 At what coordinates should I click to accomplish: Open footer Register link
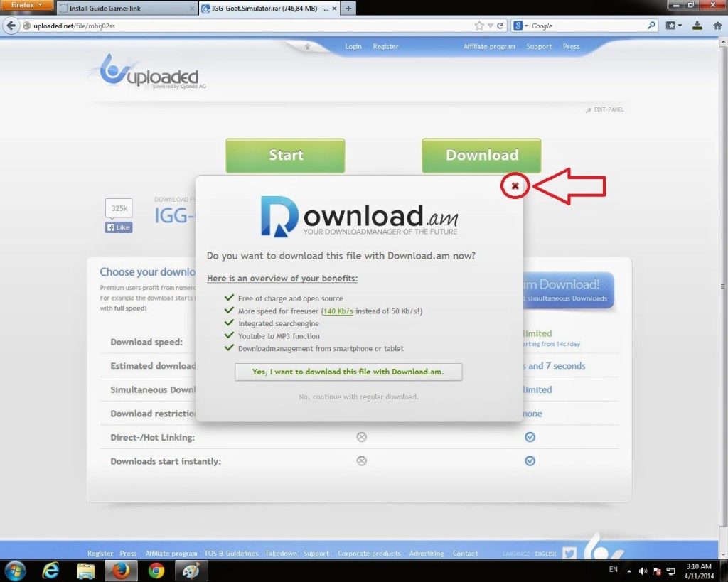(x=100, y=554)
